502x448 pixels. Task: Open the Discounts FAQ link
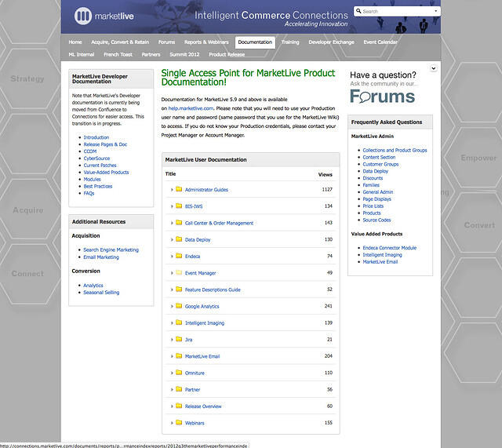373,178
